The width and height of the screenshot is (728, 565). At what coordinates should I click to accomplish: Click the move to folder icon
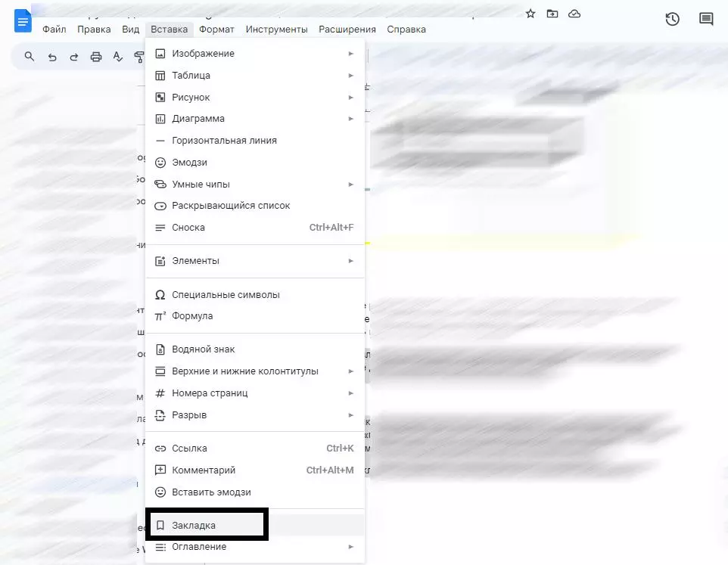(x=552, y=14)
